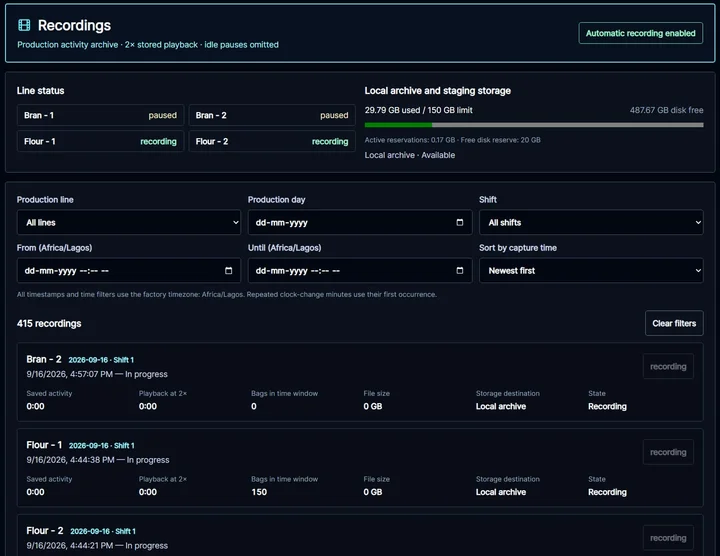
Task: Select the Flour - 2 recording line status
Action: coord(272,141)
